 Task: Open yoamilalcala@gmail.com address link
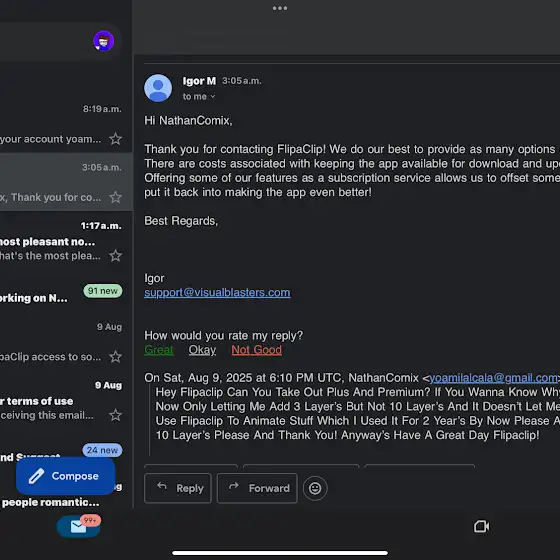click(x=493, y=378)
